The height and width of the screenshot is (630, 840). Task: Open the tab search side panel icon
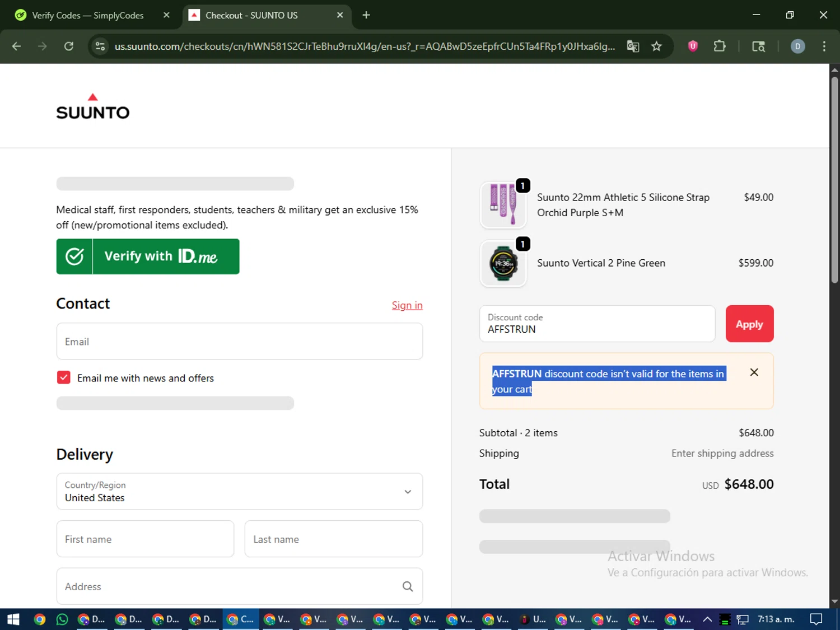758,46
